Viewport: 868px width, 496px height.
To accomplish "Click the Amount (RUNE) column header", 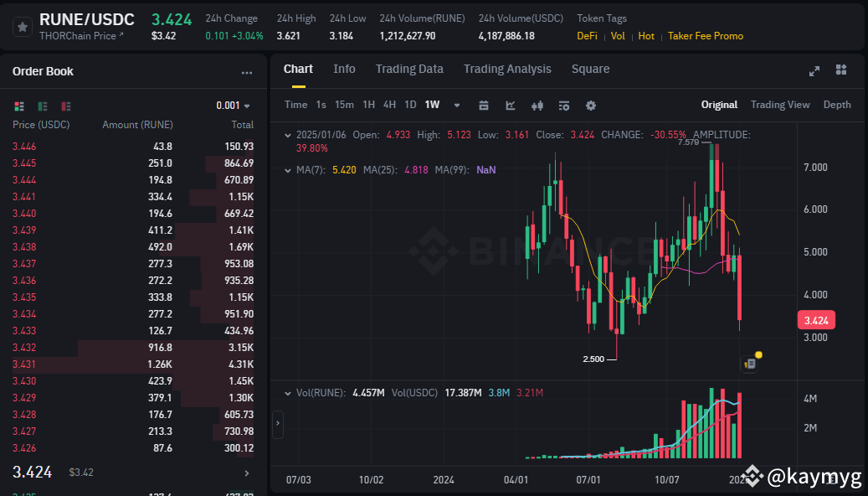I will pos(137,125).
